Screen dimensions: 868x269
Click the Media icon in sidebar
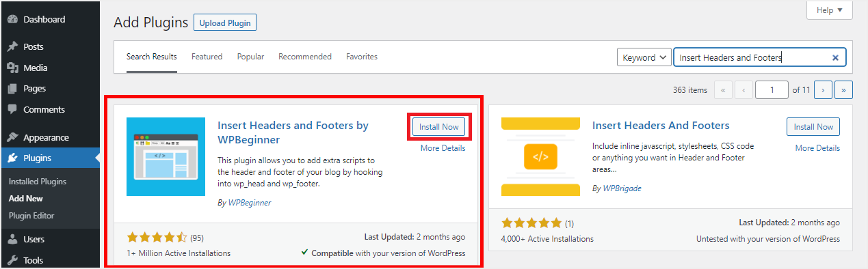(12, 68)
